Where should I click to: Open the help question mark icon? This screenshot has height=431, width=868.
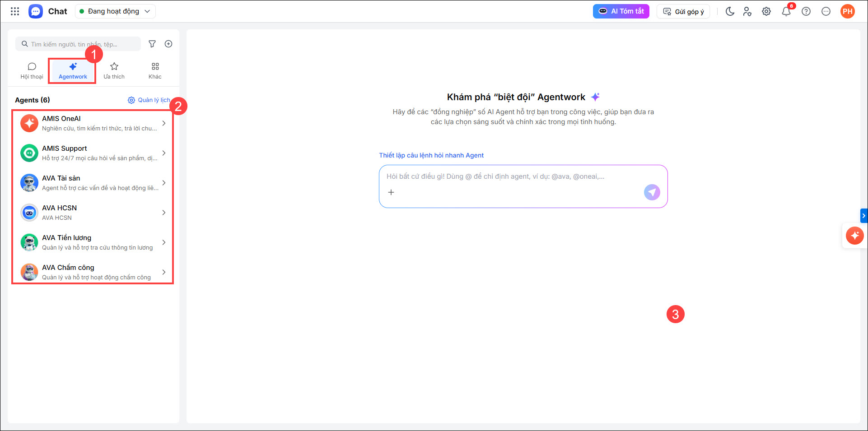tap(806, 11)
